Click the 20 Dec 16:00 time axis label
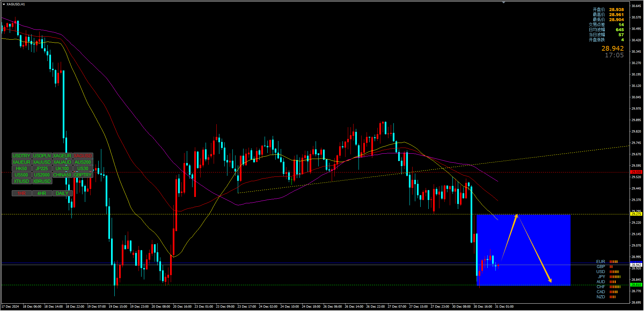 point(182,307)
